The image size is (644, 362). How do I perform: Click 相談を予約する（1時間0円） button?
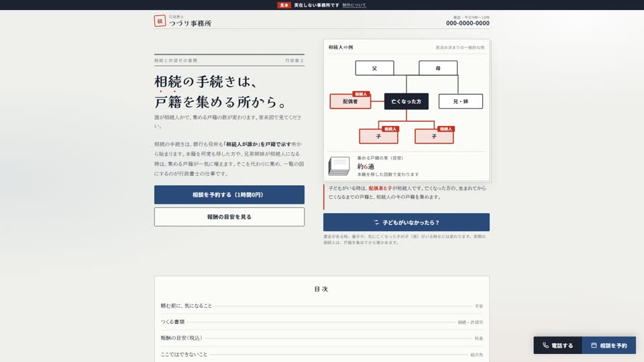point(229,194)
